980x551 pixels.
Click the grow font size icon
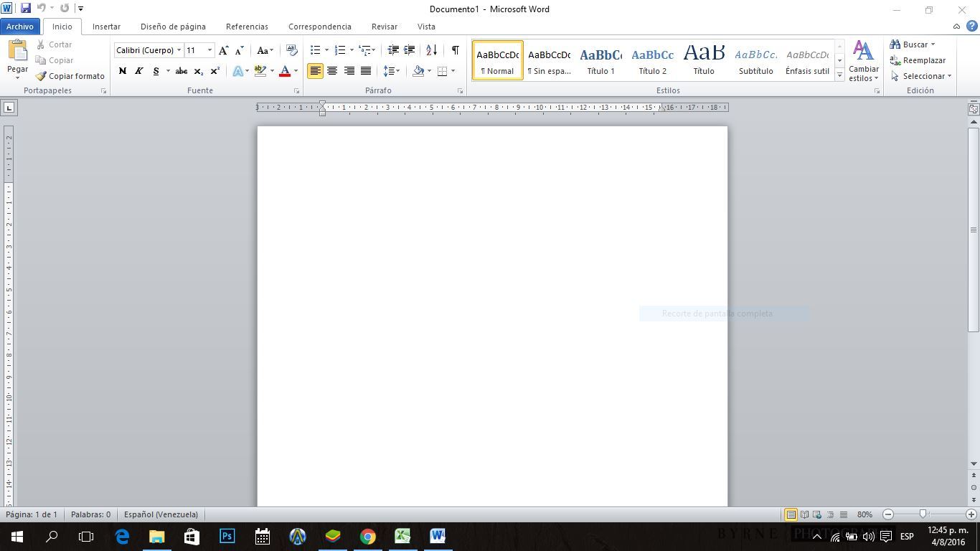[224, 50]
